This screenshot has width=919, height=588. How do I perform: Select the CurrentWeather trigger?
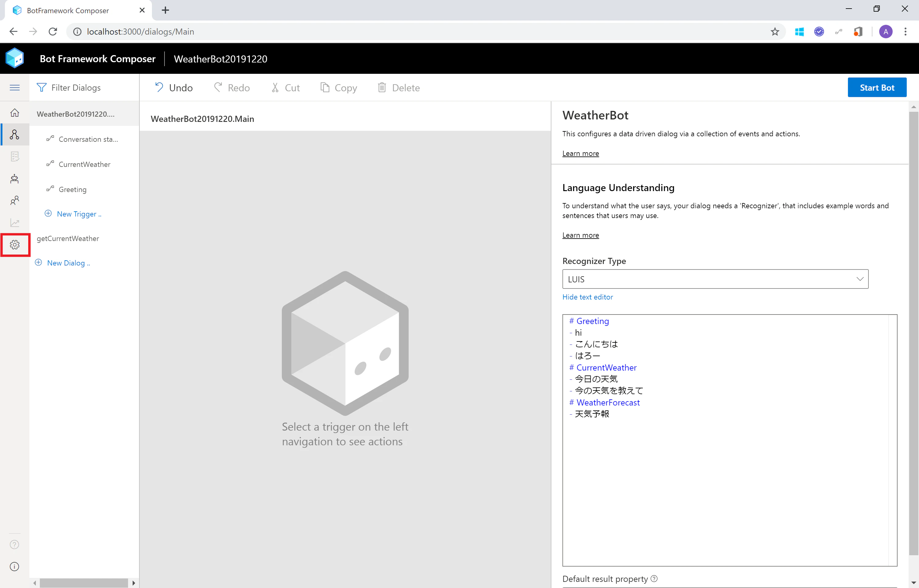(x=84, y=164)
